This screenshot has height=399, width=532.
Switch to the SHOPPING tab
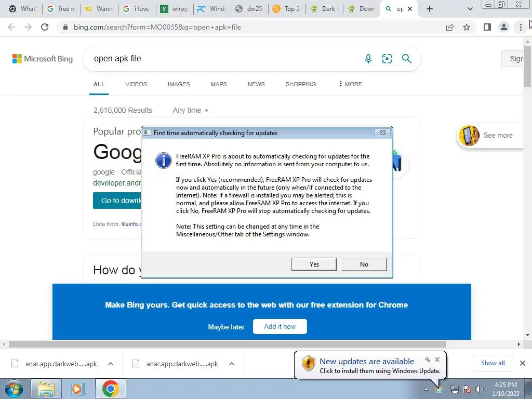click(301, 84)
